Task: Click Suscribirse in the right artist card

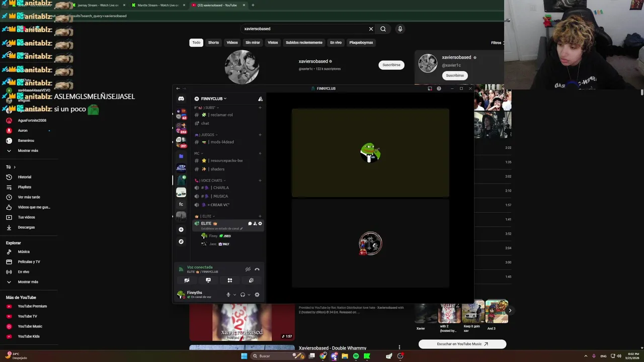Action: pos(455,75)
